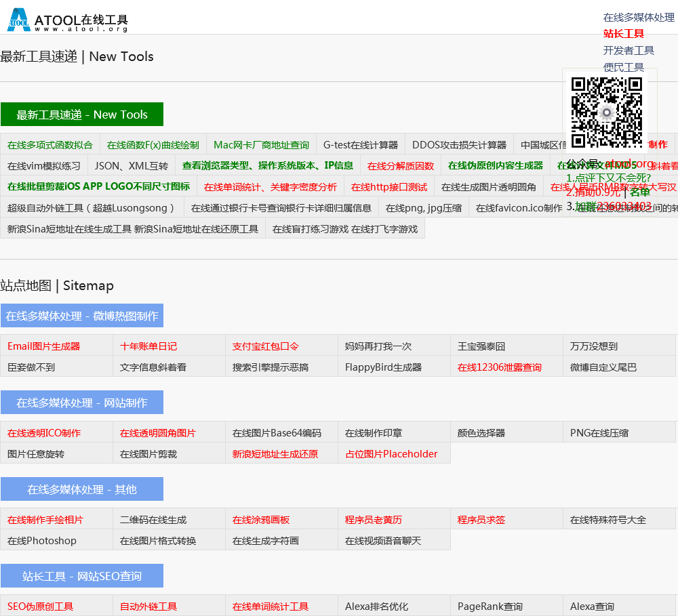
Task: Open the 颜色选择器 color picker link
Action: [x=481, y=433]
